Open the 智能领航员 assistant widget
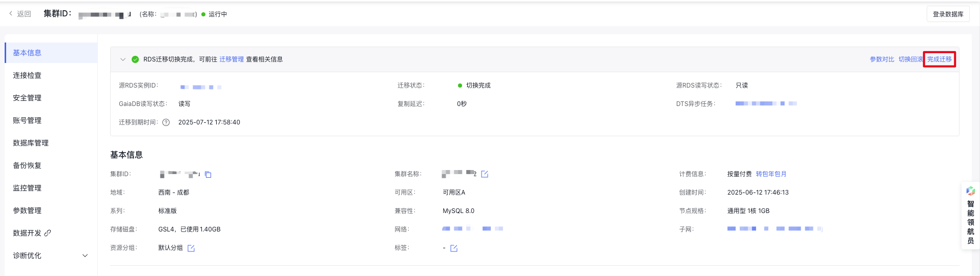Viewport: 980px width, 276px height. click(x=970, y=216)
